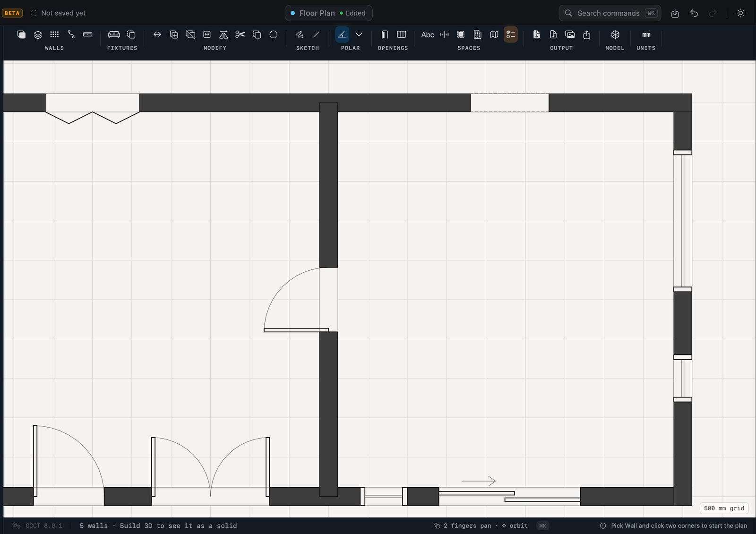The height and width of the screenshot is (534, 756).
Task: Select the freehand scribble sketch tool
Action: pos(300,34)
